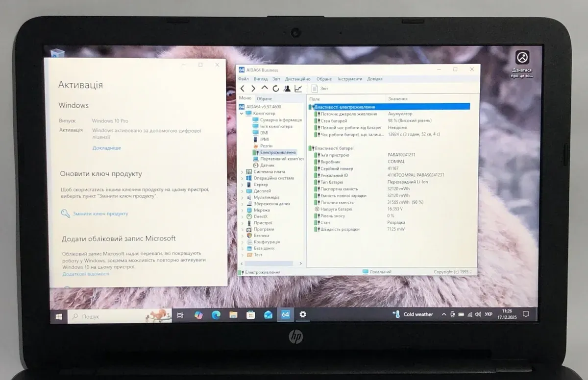The image size is (588, 380).
Task: Go up one level with Up arrow
Action: tap(265, 88)
